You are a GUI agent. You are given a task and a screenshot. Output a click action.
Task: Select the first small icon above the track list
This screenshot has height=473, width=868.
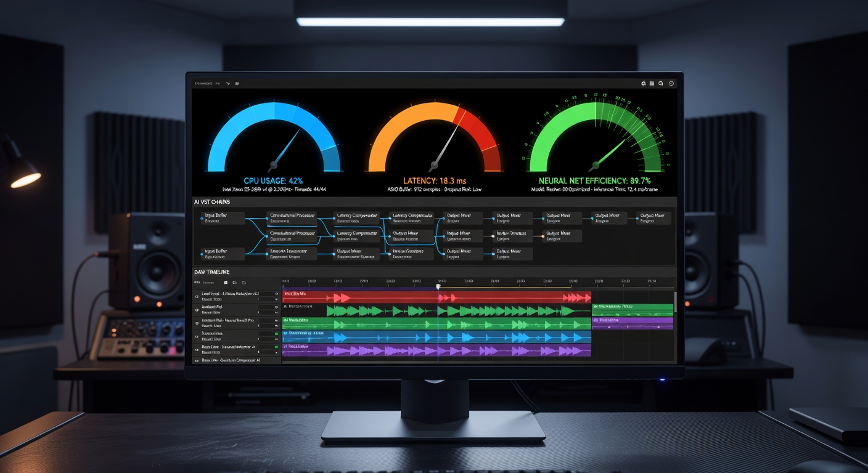[x=226, y=283]
